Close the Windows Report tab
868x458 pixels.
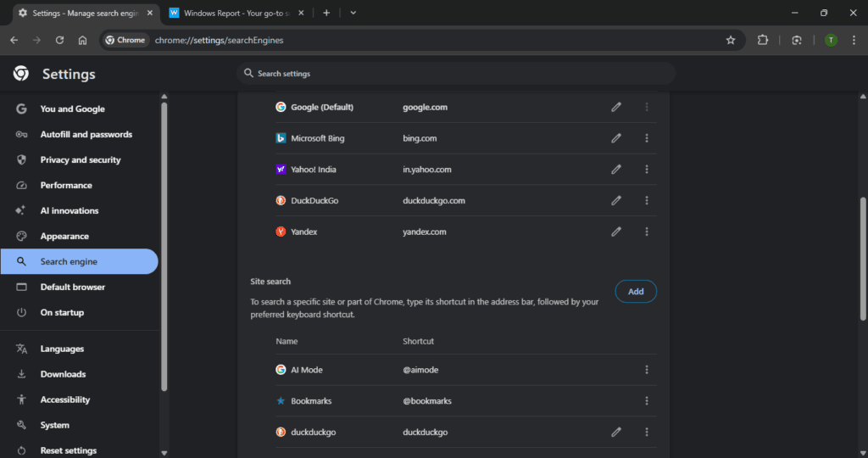click(x=301, y=13)
